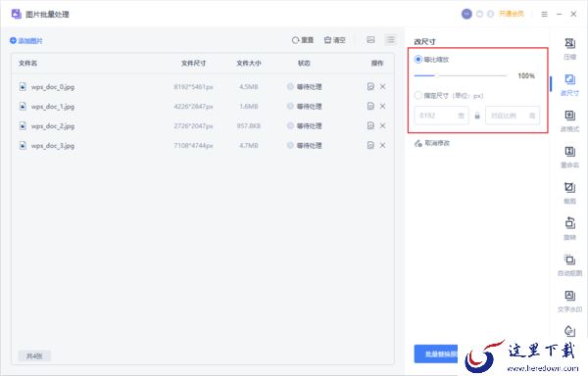Viewport: 588px width, 376px height.
Task: Select the wps_doc_3.jpg file name
Action: pos(53,145)
